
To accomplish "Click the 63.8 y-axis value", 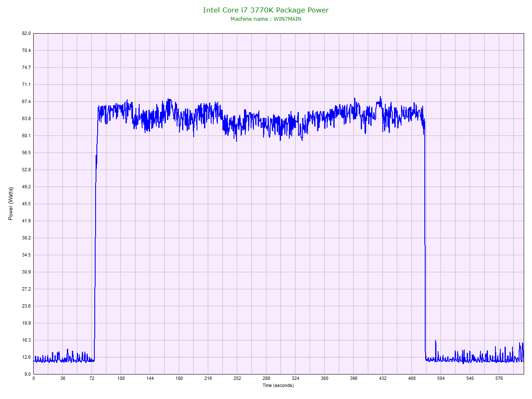I will (26, 118).
